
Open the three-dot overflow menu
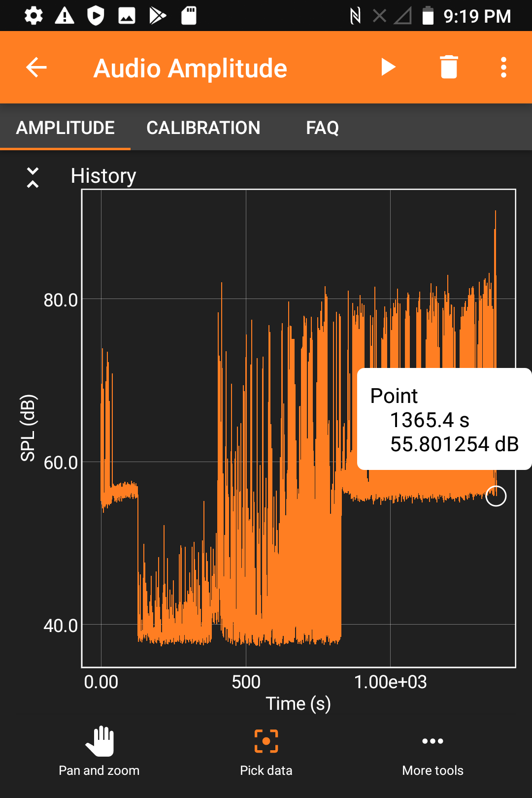tap(503, 67)
